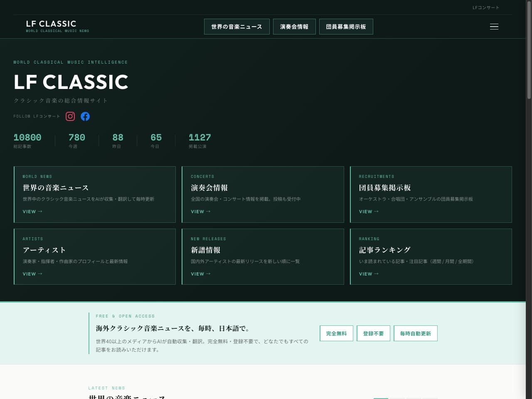Click the 海外クラシック音楽ニュースを、毎時、日本語で。 heading

173,328
